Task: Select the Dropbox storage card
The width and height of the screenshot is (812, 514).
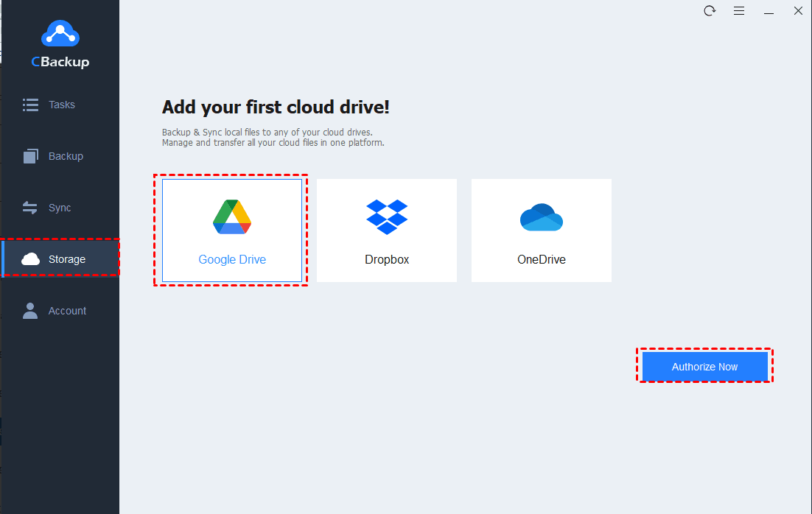Action: tap(386, 230)
